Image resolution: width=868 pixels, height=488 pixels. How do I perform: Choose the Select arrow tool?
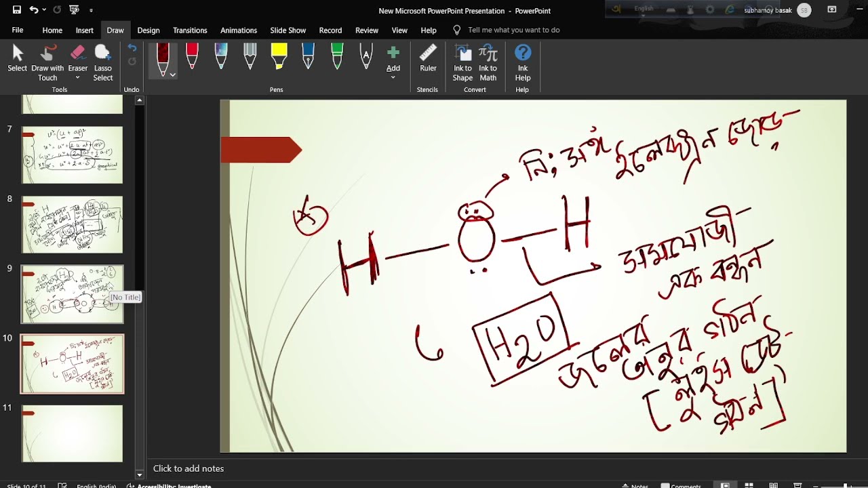click(18, 59)
